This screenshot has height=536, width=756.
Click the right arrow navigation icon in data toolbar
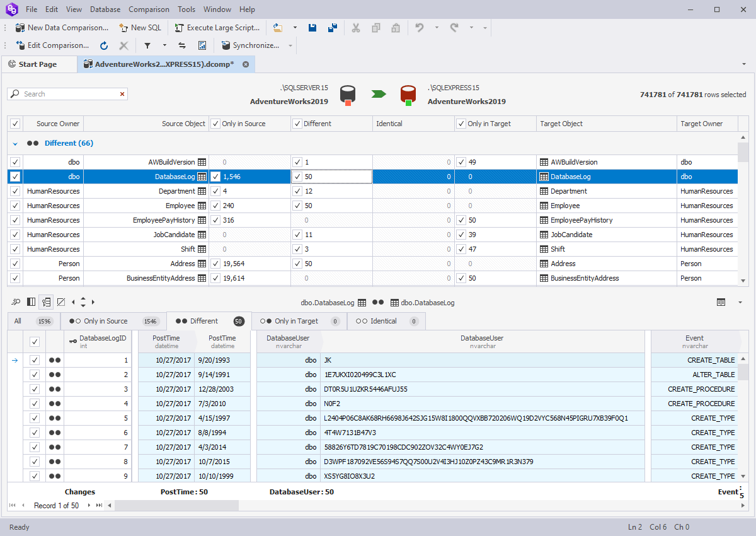pyautogui.click(x=93, y=302)
